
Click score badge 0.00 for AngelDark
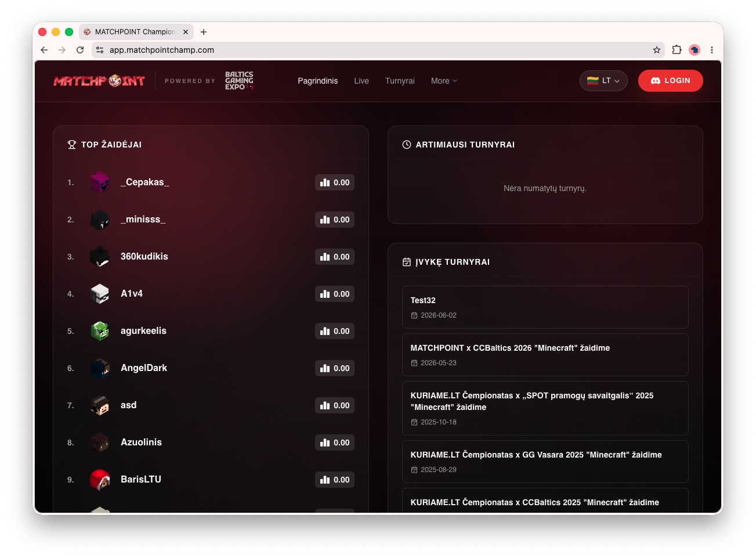coord(335,368)
